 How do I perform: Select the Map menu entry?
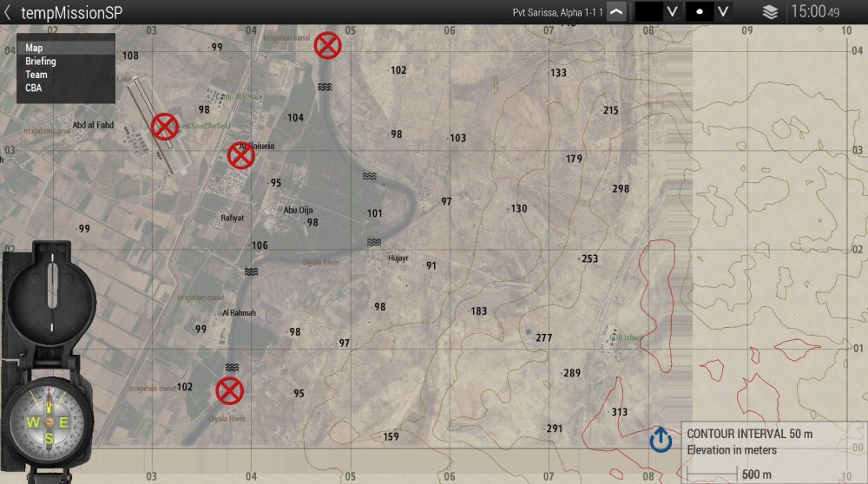(35, 49)
